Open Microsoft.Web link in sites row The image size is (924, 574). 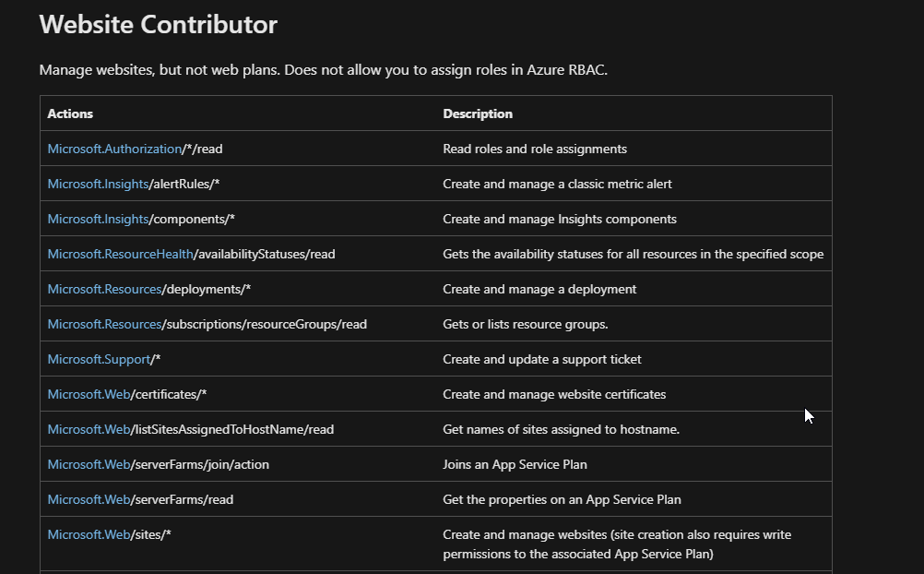click(89, 534)
